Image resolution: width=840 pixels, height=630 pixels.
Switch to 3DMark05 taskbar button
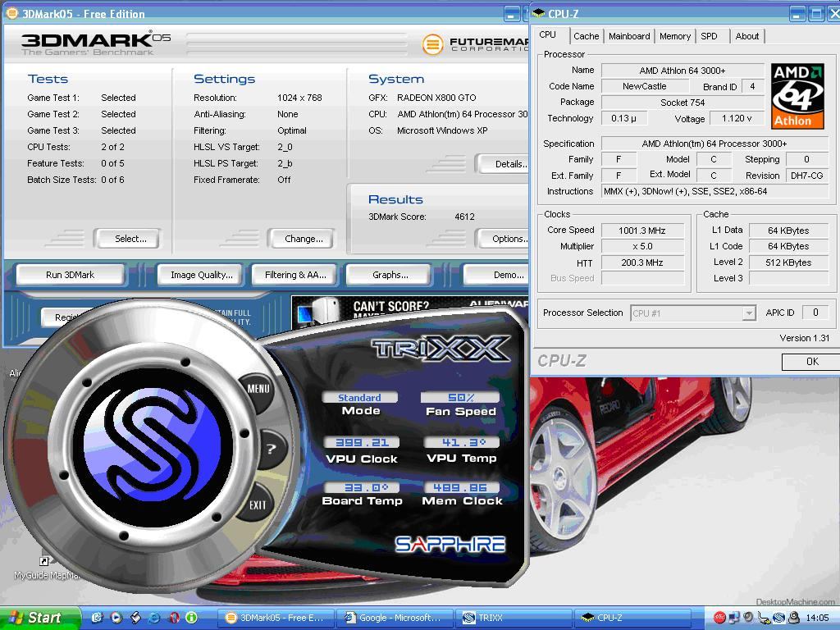(276, 618)
